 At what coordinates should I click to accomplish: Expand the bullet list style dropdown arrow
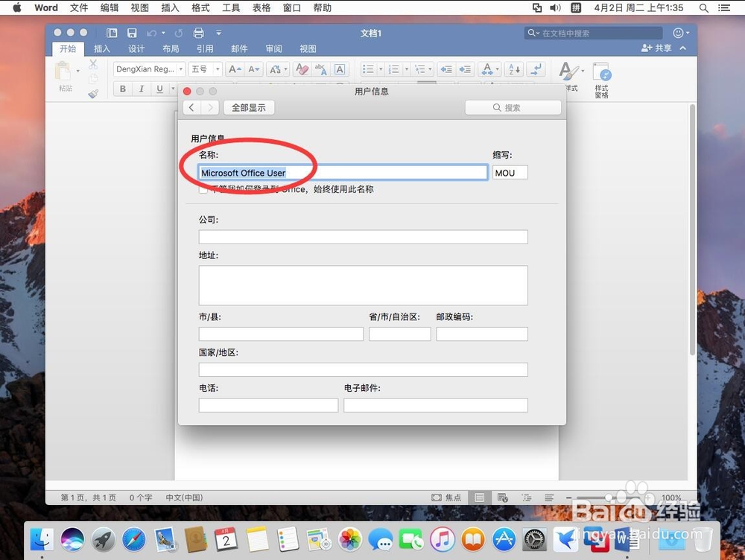pos(381,69)
